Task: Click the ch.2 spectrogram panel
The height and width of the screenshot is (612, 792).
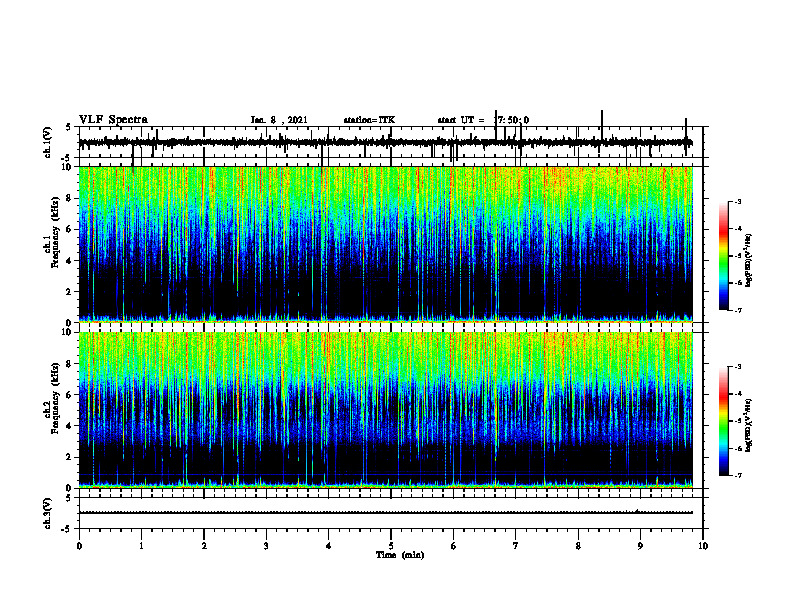Action: [x=386, y=410]
